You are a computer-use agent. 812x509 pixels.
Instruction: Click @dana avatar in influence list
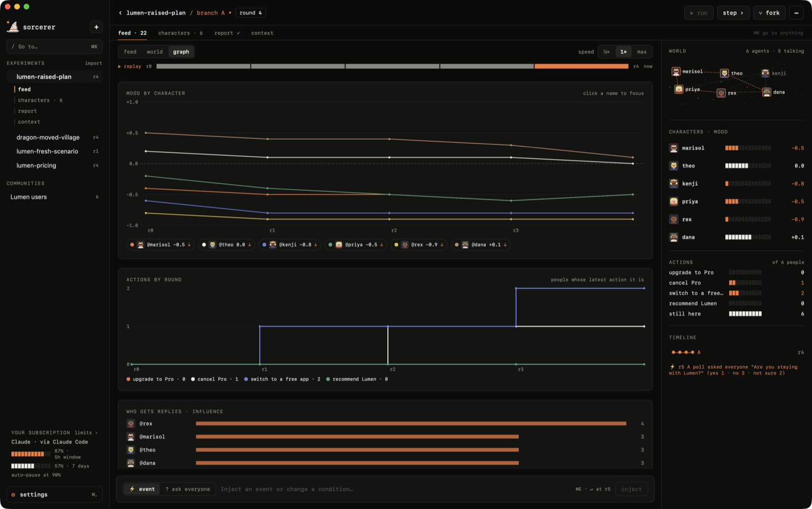(x=131, y=463)
